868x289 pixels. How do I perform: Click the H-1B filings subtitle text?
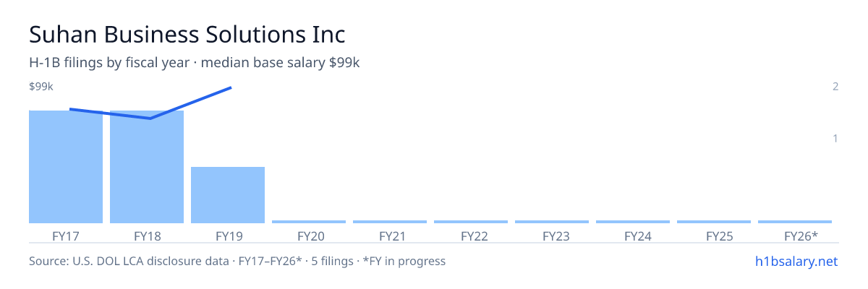pyautogui.click(x=195, y=63)
